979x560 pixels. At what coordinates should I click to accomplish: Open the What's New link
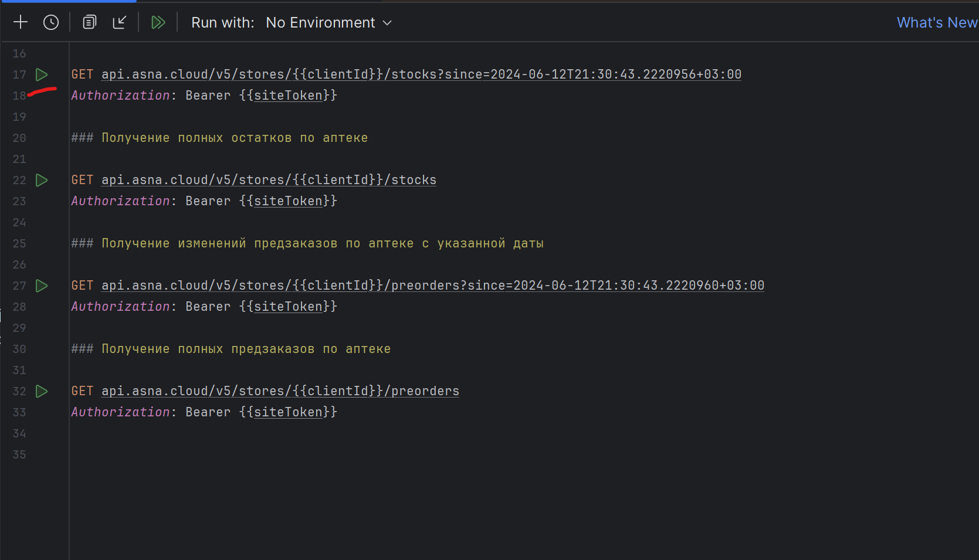(x=937, y=23)
